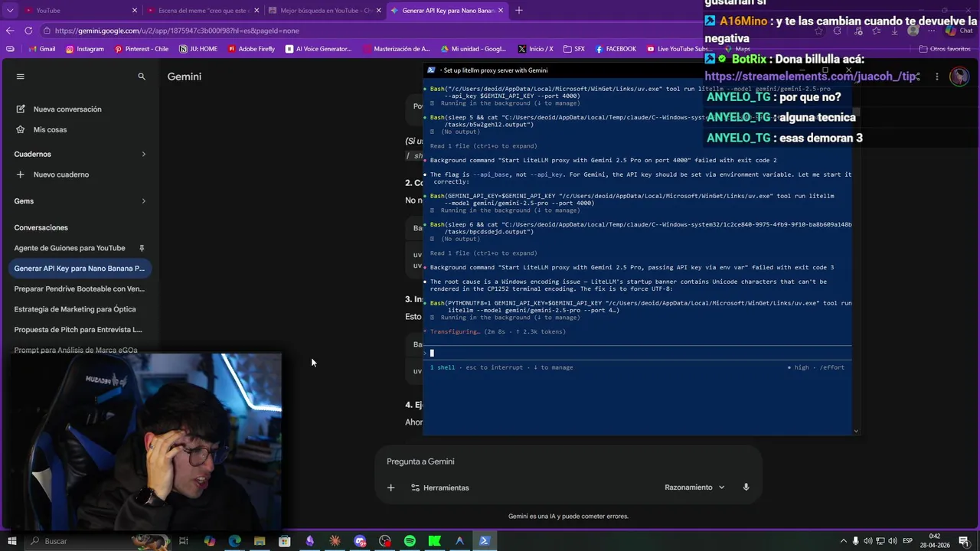980x551 pixels.
Task: Open the Mi unidad - Google bookmark
Action: pos(472,49)
